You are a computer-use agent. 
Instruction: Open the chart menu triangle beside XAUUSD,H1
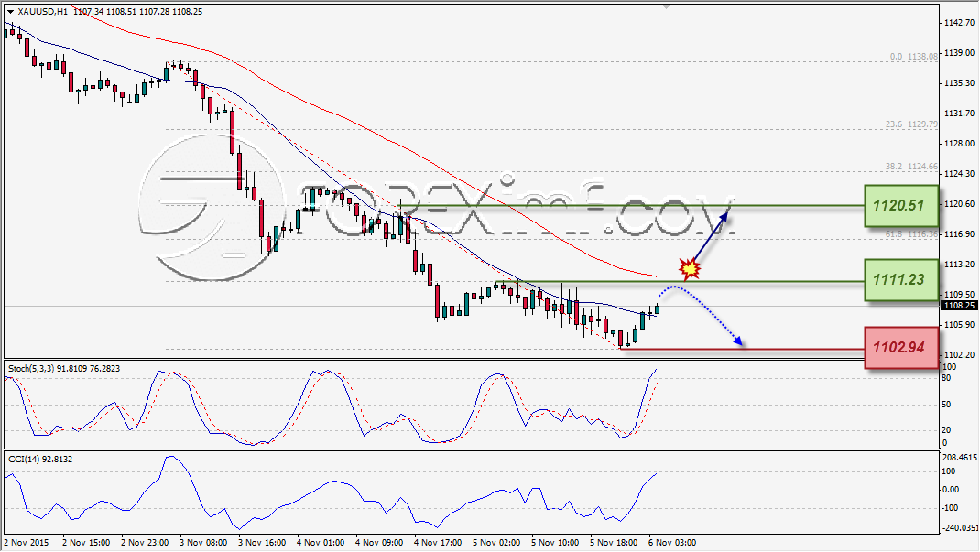11,11
